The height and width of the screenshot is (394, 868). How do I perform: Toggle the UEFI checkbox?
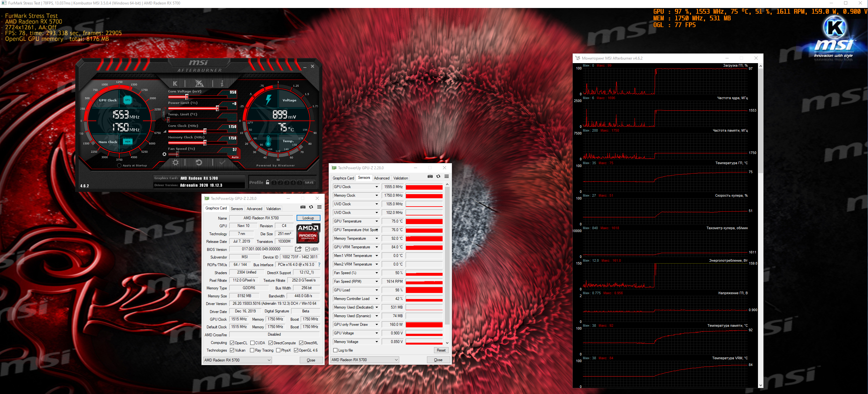coord(307,249)
